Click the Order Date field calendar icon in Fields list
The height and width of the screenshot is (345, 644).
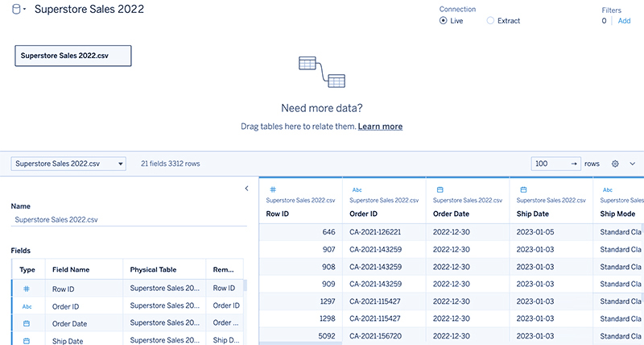(x=27, y=323)
